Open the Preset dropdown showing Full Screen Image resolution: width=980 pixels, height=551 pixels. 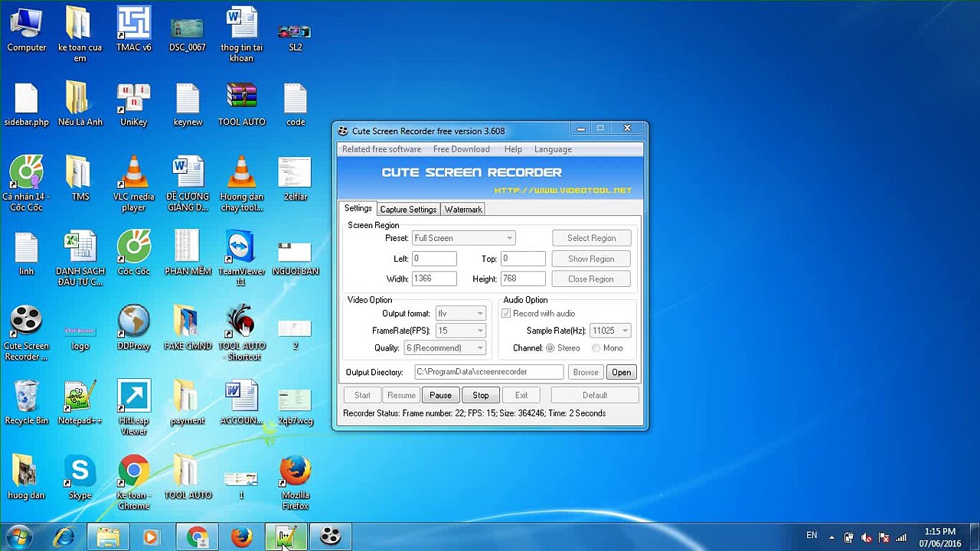pyautogui.click(x=463, y=238)
